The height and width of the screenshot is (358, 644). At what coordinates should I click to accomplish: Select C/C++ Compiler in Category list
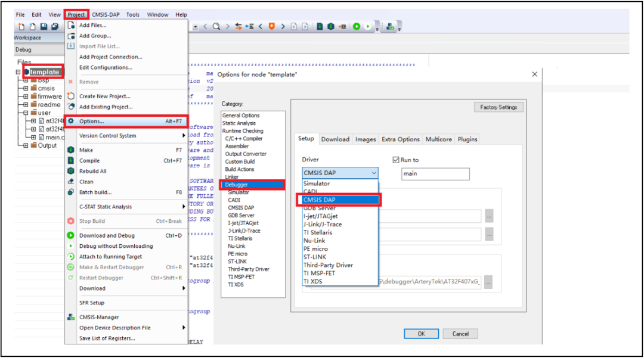tap(243, 139)
